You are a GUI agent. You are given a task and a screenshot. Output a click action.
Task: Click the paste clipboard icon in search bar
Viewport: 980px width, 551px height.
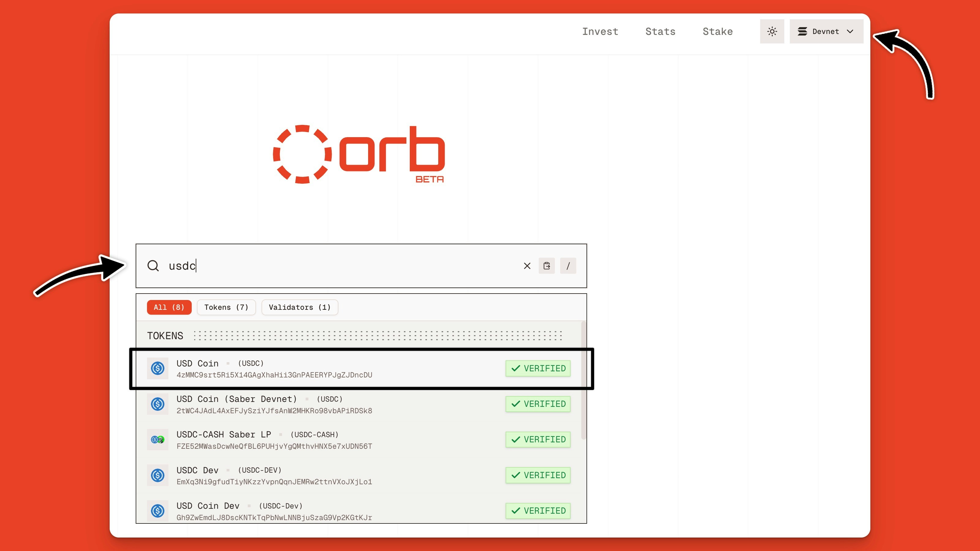(x=547, y=266)
